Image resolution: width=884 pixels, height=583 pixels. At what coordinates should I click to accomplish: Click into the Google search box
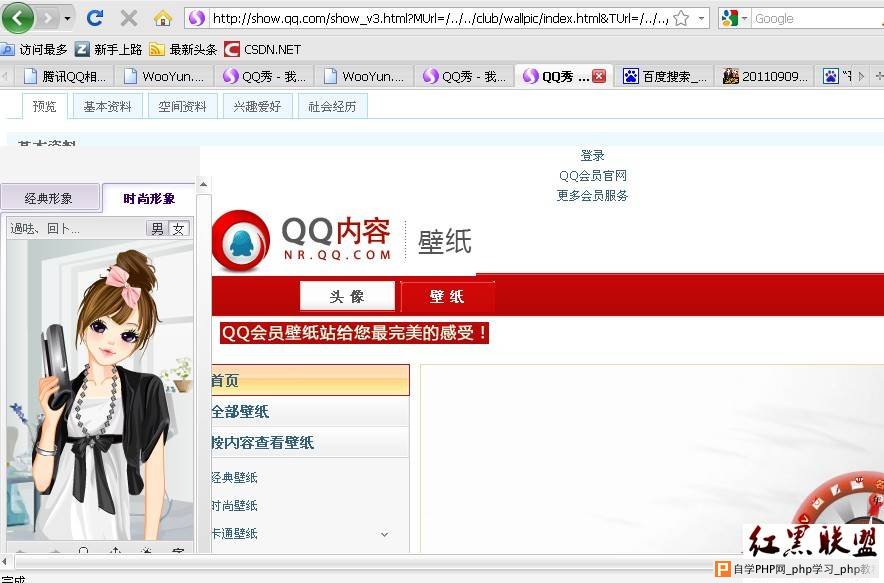(x=817, y=19)
